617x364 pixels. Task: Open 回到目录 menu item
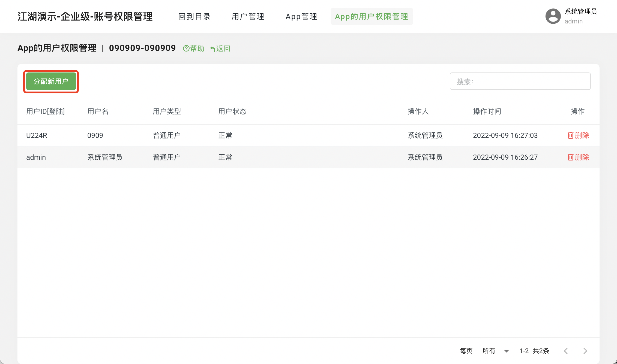(x=194, y=17)
